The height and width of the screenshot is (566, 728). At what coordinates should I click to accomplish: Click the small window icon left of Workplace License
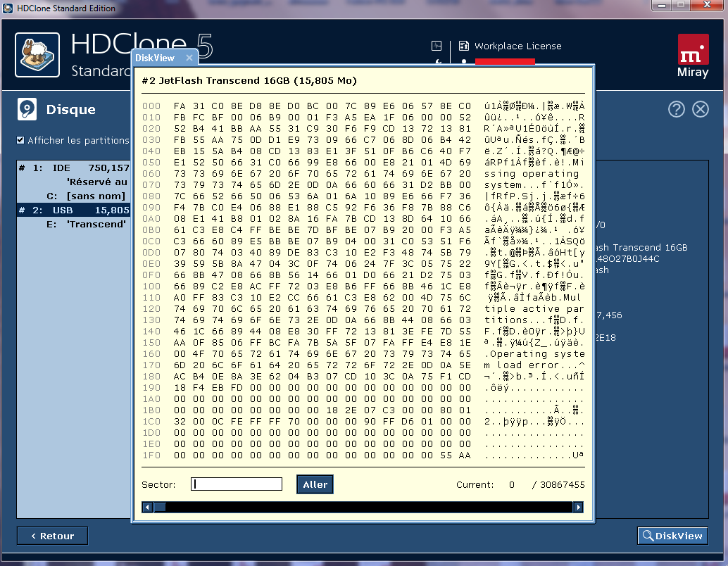(437, 46)
